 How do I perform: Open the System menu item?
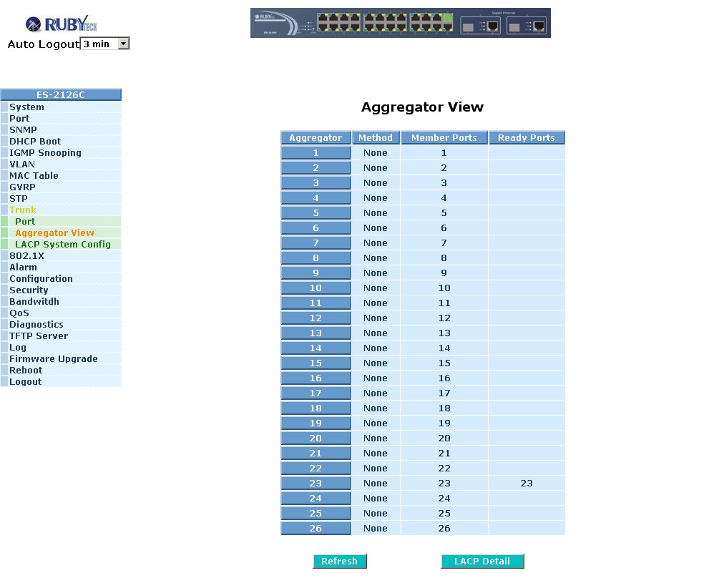(x=26, y=107)
